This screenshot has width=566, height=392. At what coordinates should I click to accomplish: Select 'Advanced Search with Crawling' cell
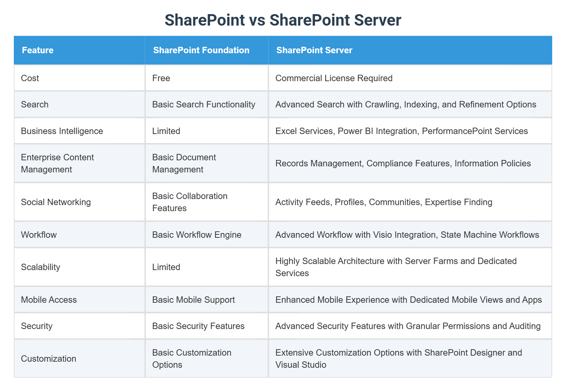[x=410, y=104]
